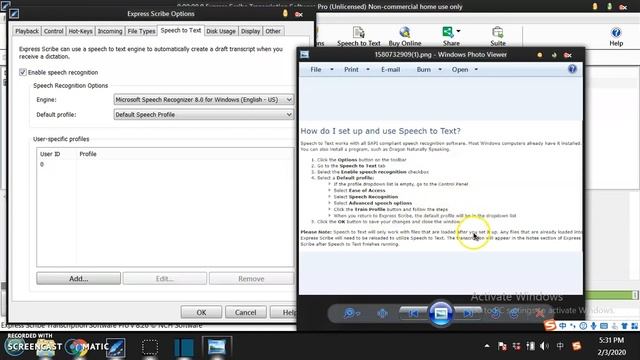Viewport: 640px width, 360px height.
Task: Click the Sogou toolbar microphone icon
Action: [593, 326]
